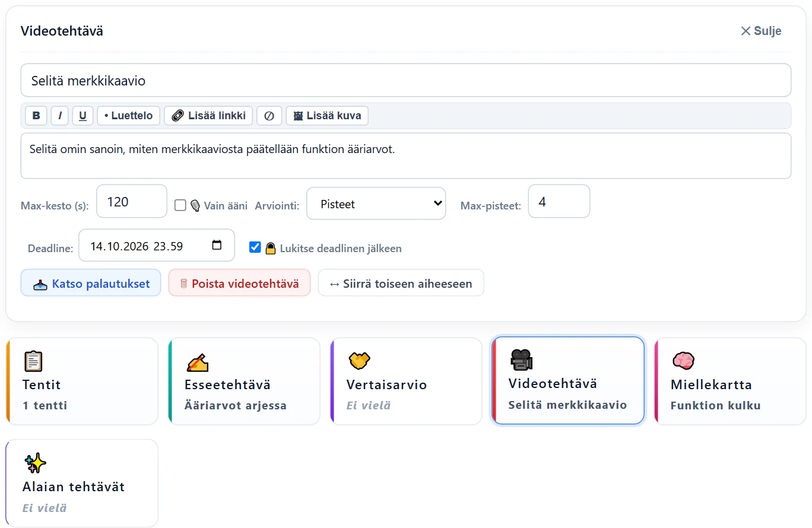Click Poista videotehtävä button

tap(239, 283)
